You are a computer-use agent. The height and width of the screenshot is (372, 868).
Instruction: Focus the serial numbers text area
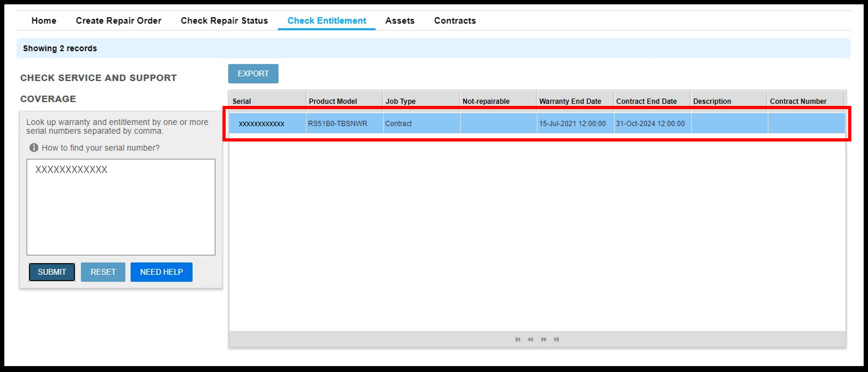point(121,207)
